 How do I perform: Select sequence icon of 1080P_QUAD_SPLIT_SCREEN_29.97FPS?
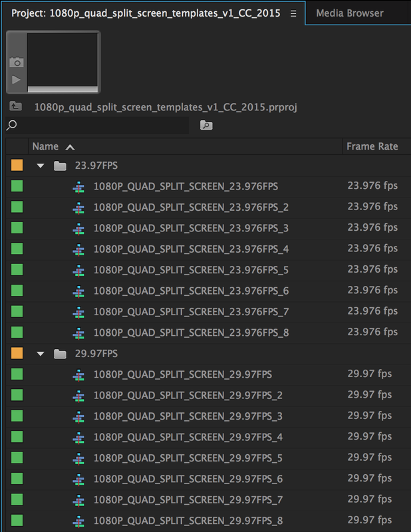click(78, 375)
